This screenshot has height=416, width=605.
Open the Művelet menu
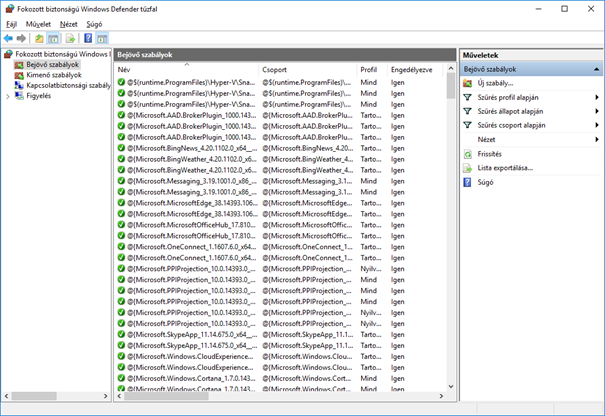39,24
